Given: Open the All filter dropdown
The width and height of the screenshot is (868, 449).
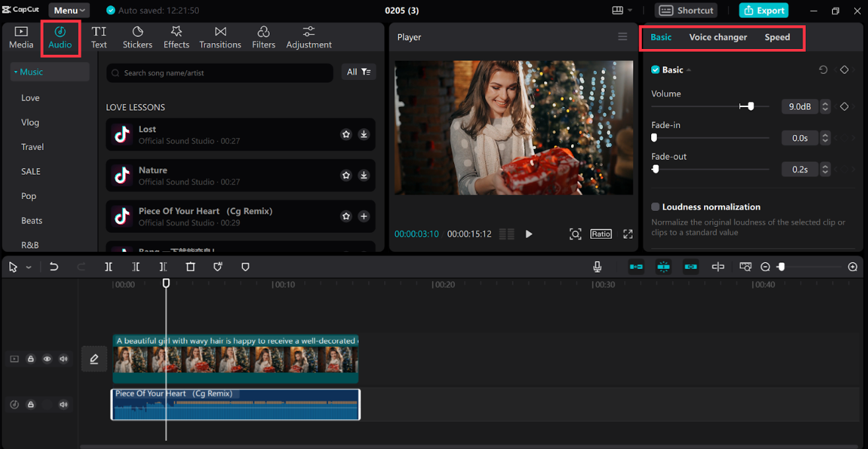Looking at the screenshot, I should [x=358, y=72].
